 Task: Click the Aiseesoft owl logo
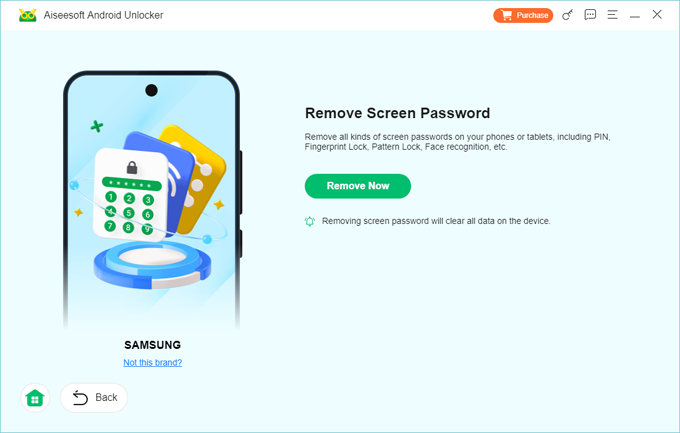coord(28,15)
